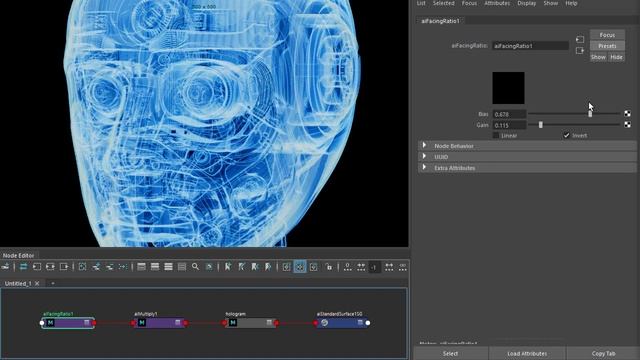The width and height of the screenshot is (640, 360).
Task: Switch to the Untitled_1 graph tab
Action: pos(18,283)
